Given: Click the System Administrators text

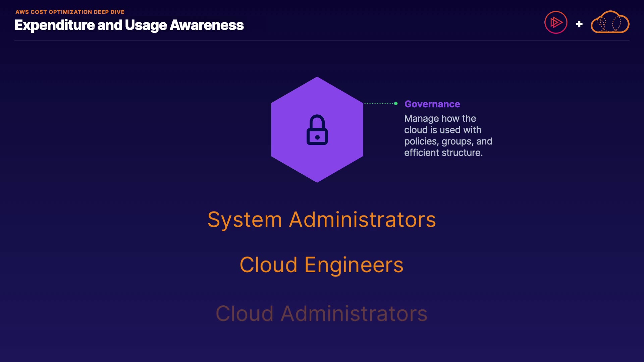Looking at the screenshot, I should point(321,220).
